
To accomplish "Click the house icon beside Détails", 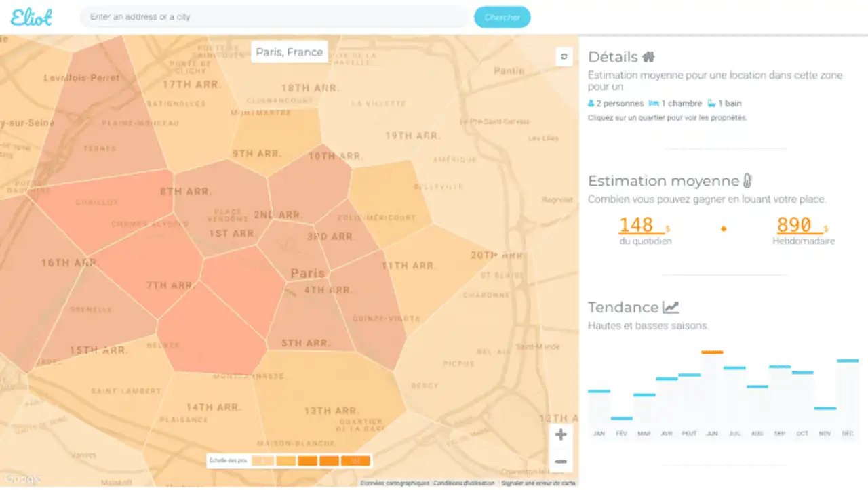I will (649, 57).
